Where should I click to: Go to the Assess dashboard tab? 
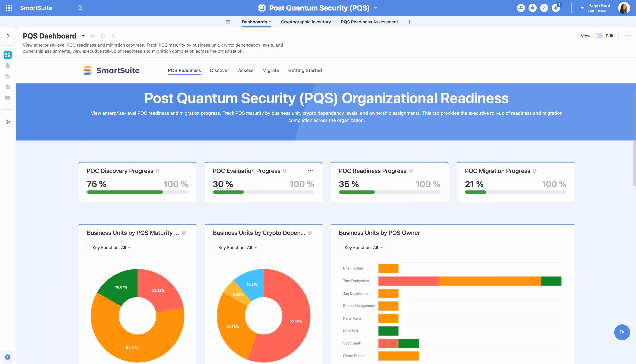(x=246, y=71)
